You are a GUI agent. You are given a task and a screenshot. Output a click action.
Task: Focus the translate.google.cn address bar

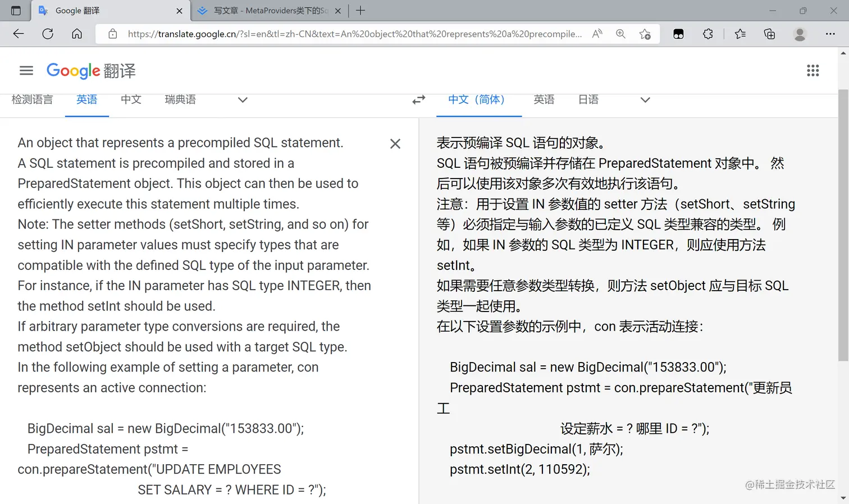pyautogui.click(x=354, y=34)
